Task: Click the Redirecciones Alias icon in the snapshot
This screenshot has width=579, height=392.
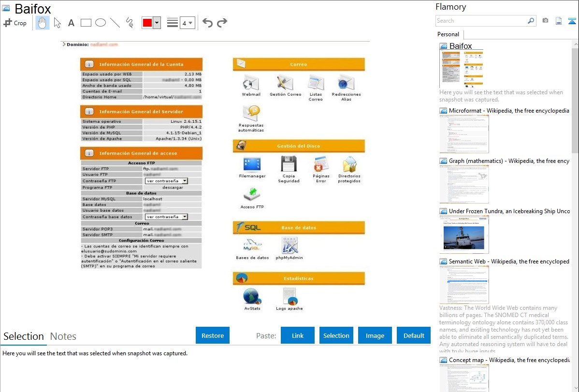Action: click(346, 83)
